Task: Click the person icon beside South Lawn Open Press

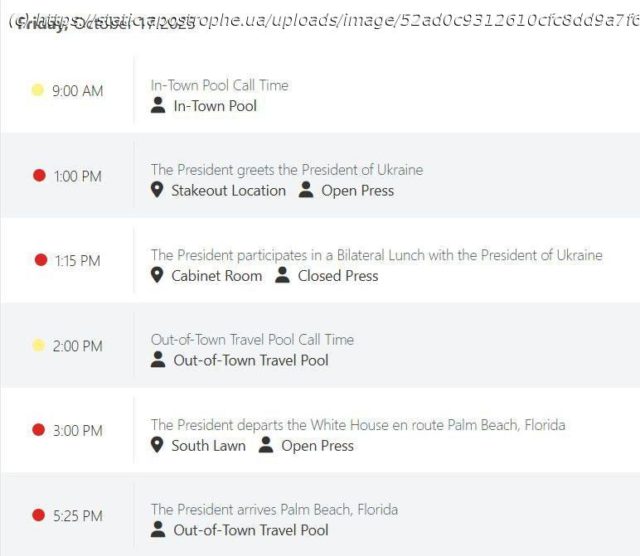Action: pyautogui.click(x=266, y=445)
